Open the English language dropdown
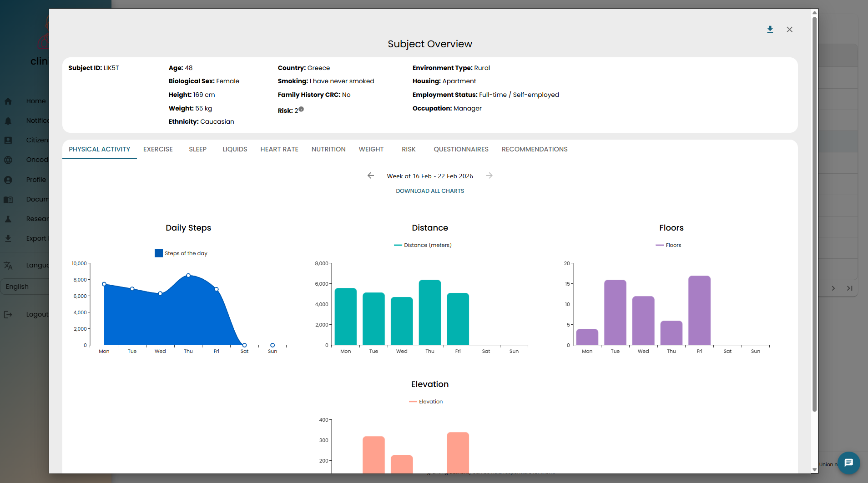Screen dimensions: 868x483 coord(25,287)
